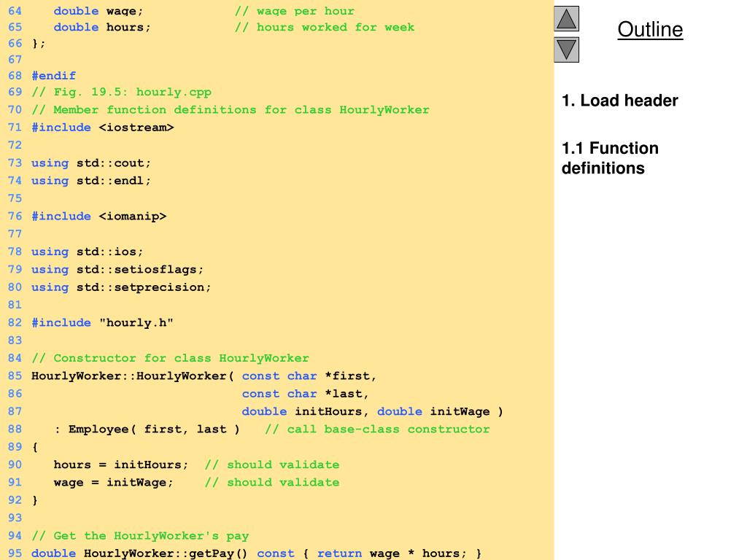
Task: Click the down arrow navigation button
Action: 566,50
